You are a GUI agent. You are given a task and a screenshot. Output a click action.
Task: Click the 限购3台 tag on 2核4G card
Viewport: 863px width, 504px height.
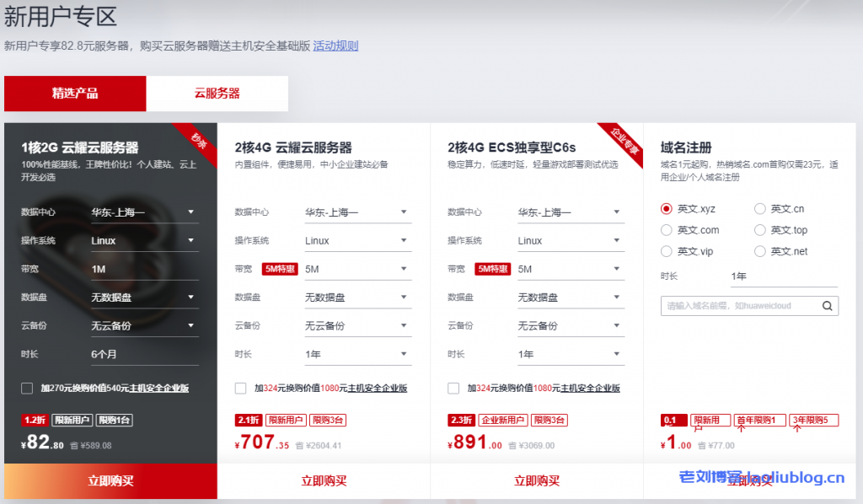click(x=328, y=419)
